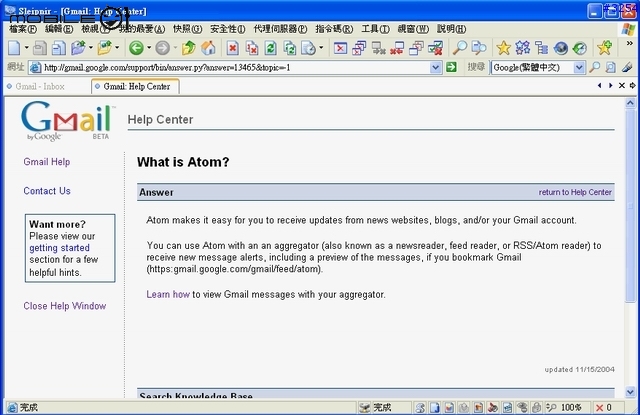Screen dimensions: 640x415
Task: Click the find-in-page icon in search bar
Action: pyautogui.click(x=611, y=67)
